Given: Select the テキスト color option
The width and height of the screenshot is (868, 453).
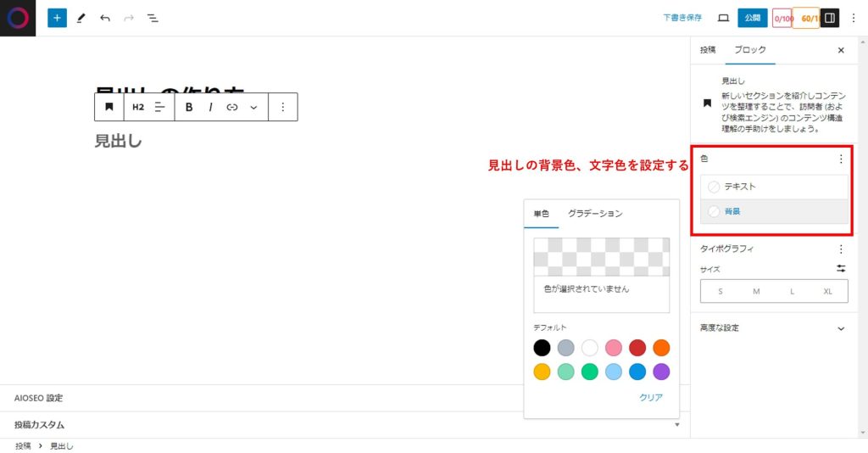Looking at the screenshot, I should pos(739,187).
